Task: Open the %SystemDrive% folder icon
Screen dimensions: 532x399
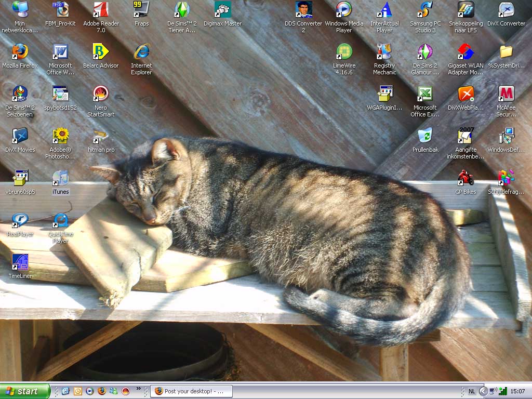Action: click(x=506, y=56)
